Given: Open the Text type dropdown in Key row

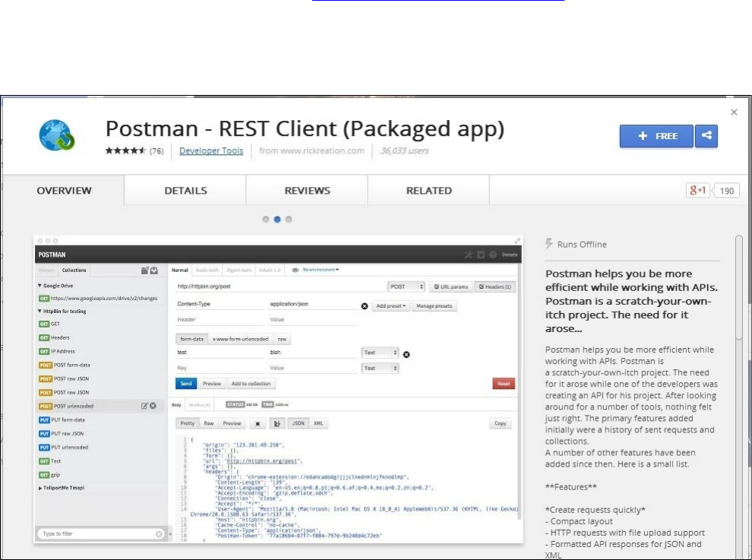Looking at the screenshot, I should 380,368.
